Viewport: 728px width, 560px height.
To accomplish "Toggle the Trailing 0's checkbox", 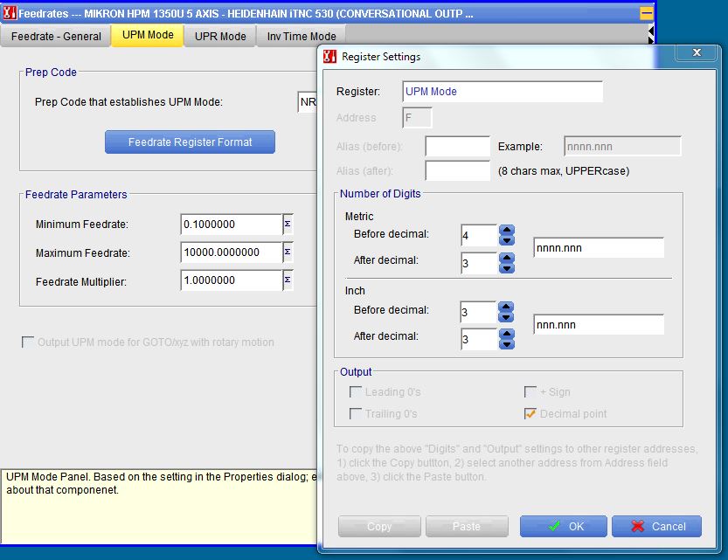I will (x=356, y=413).
